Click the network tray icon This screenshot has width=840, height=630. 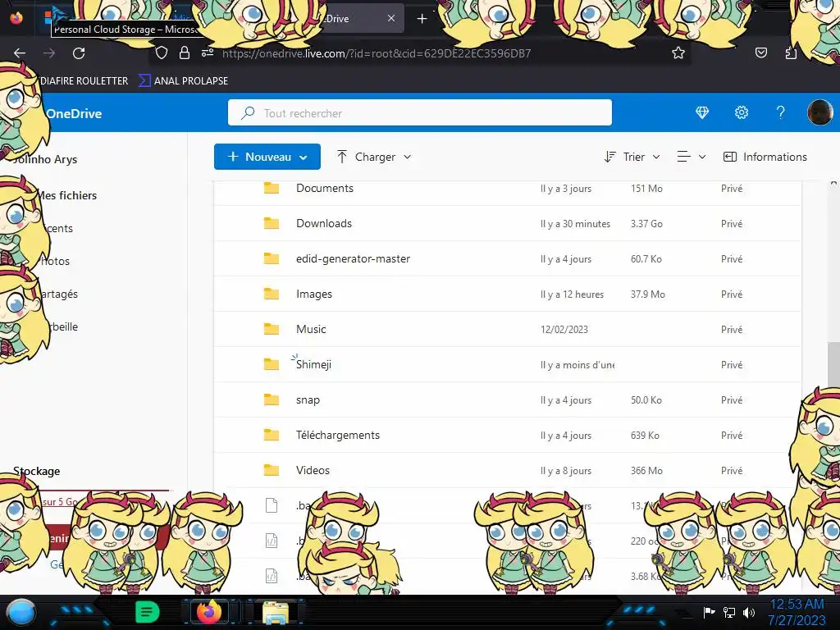click(729, 612)
